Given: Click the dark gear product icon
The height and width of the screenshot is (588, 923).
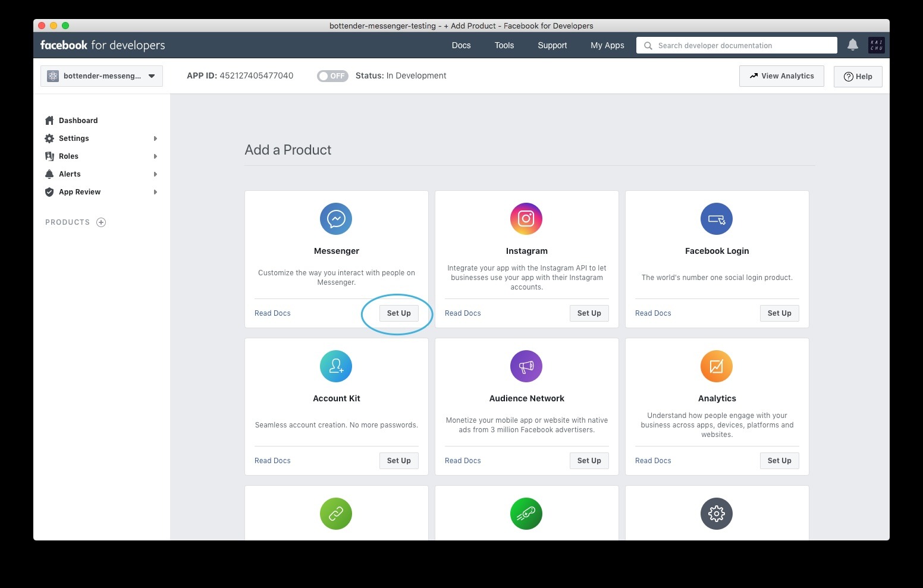Looking at the screenshot, I should pyautogui.click(x=717, y=514).
